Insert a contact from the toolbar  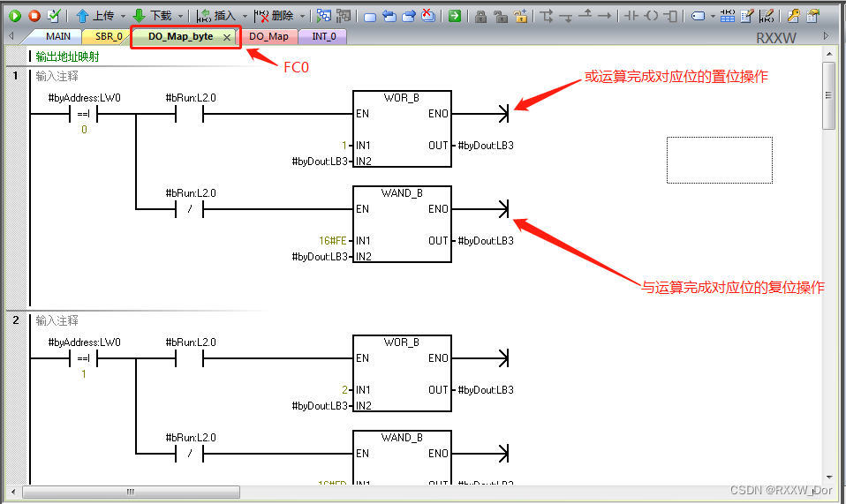(x=631, y=16)
